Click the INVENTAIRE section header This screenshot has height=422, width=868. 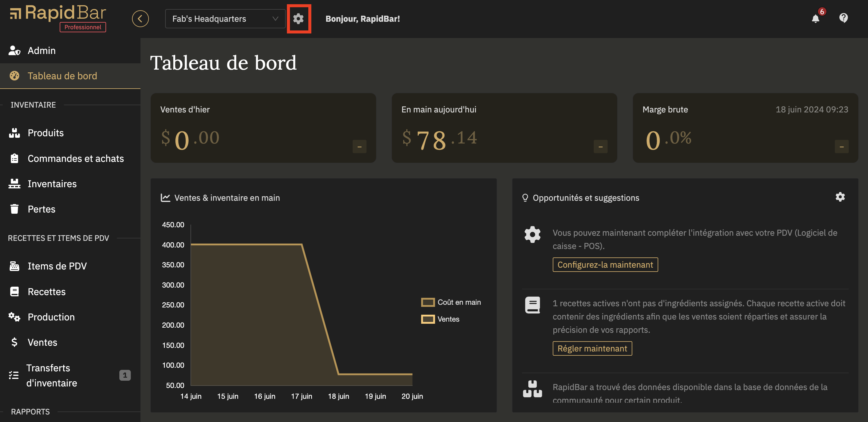33,105
